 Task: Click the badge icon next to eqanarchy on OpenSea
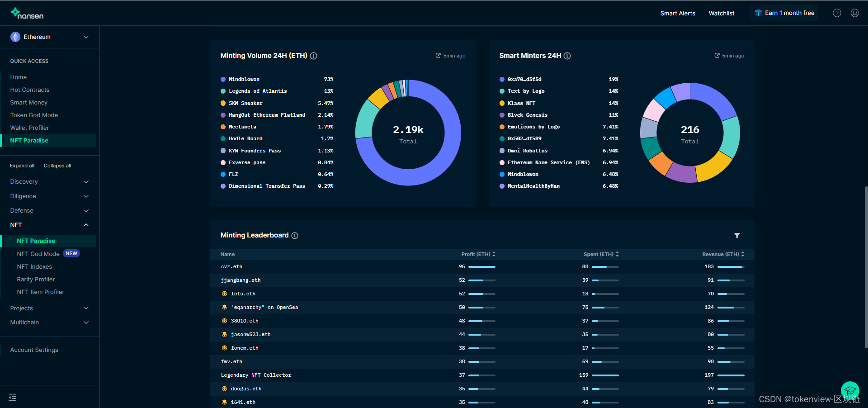click(x=224, y=307)
